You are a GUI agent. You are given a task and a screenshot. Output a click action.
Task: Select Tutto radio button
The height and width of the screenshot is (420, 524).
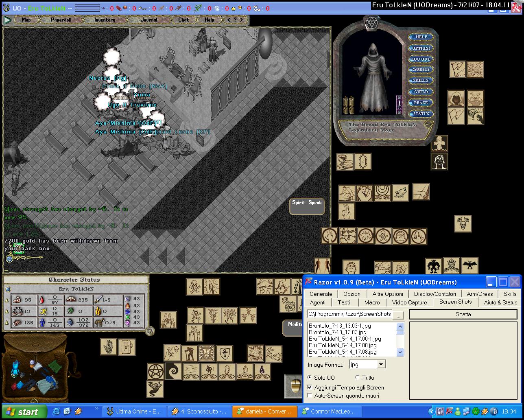358,378
